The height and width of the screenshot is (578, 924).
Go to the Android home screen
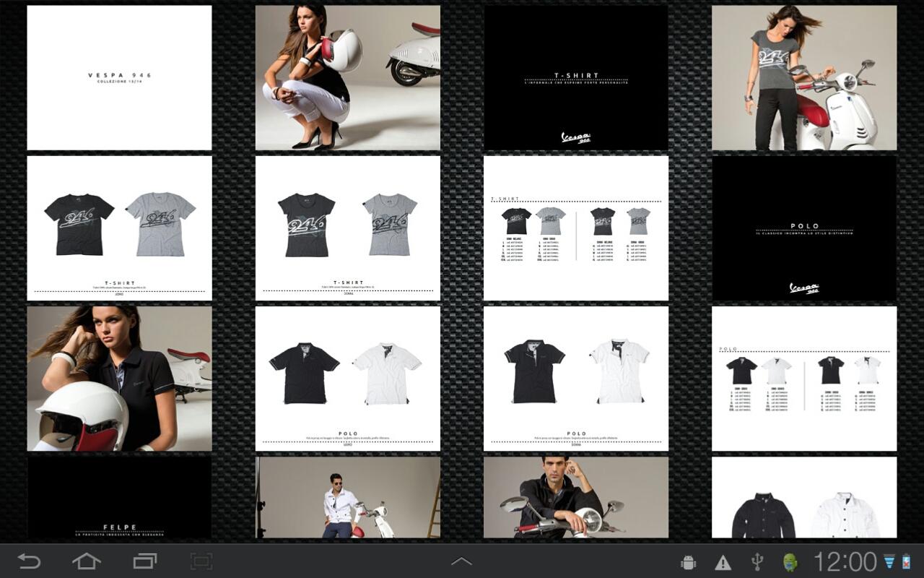click(87, 561)
